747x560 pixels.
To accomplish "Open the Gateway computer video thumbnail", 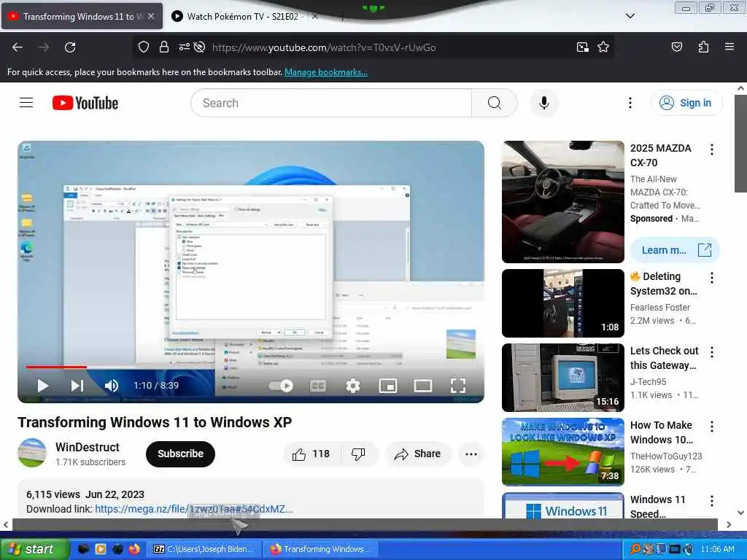I will point(563,378).
